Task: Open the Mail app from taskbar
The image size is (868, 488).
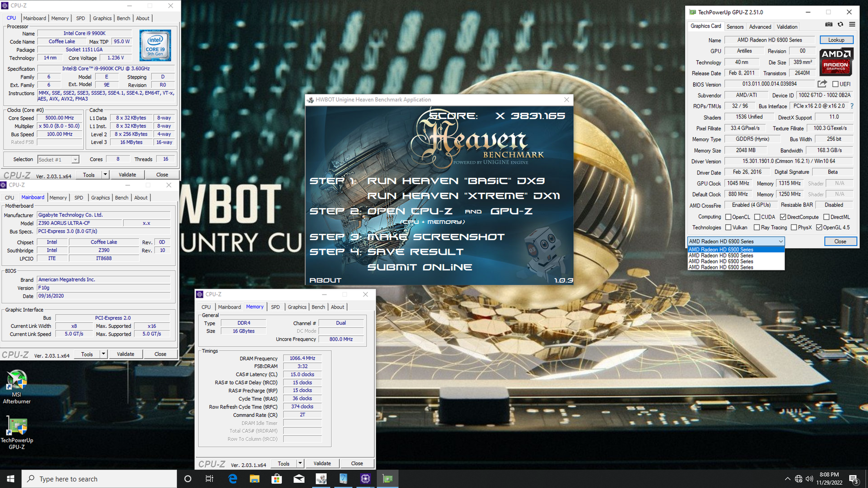Action: click(299, 479)
